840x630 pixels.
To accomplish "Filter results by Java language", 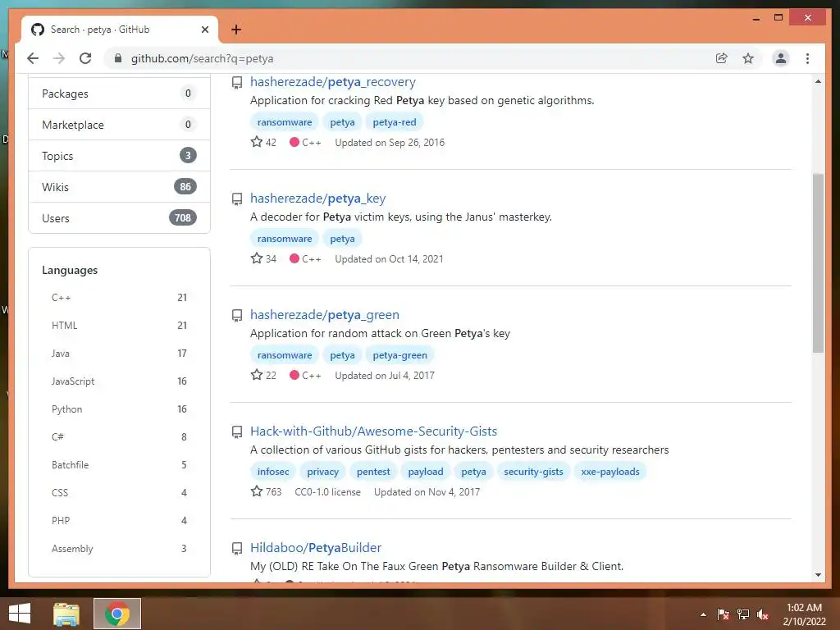I will pos(119,353).
